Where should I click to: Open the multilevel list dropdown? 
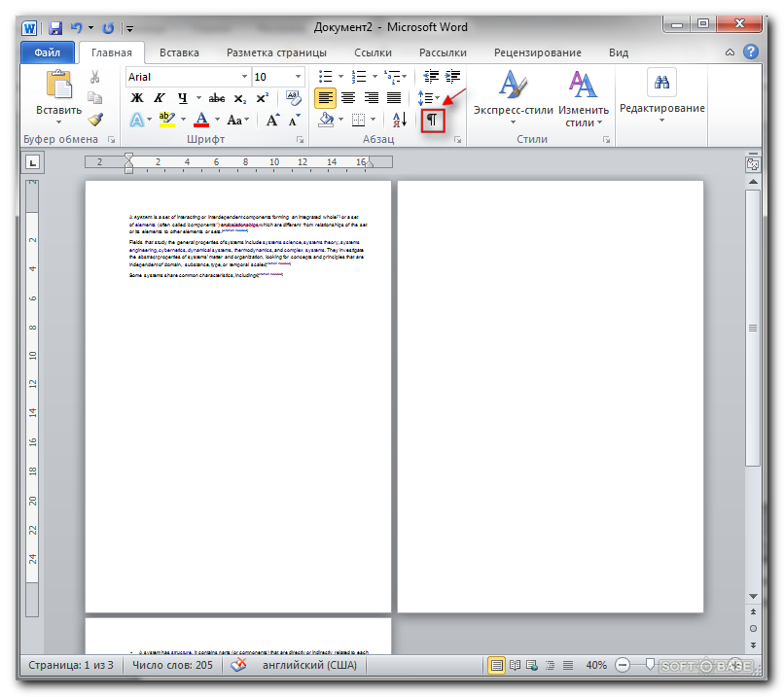point(396,77)
